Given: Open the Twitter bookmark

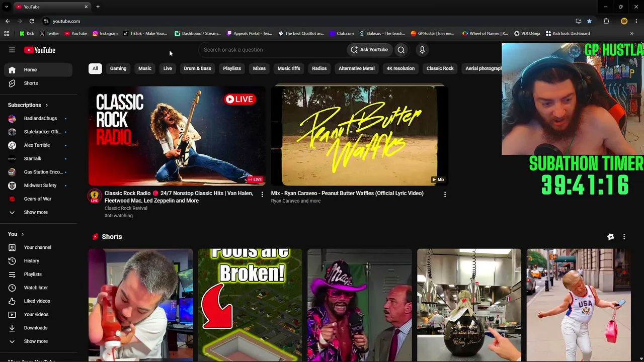Looking at the screenshot, I should click(x=49, y=34).
